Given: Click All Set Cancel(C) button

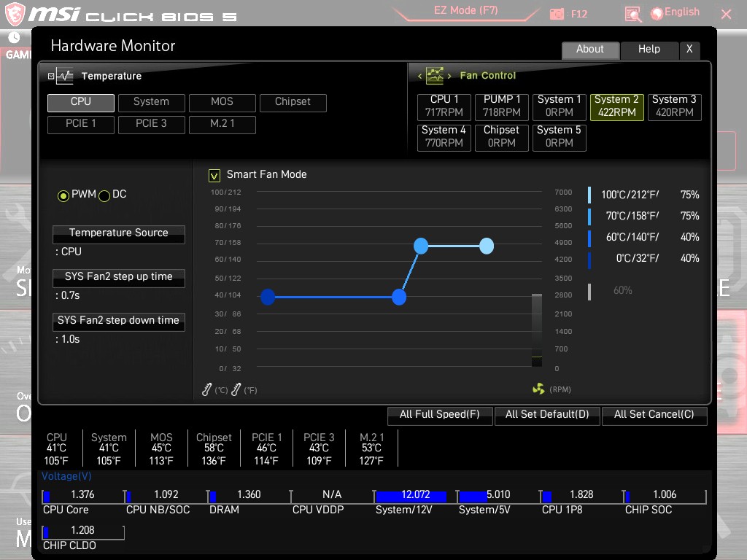Looking at the screenshot, I should click(x=654, y=415).
